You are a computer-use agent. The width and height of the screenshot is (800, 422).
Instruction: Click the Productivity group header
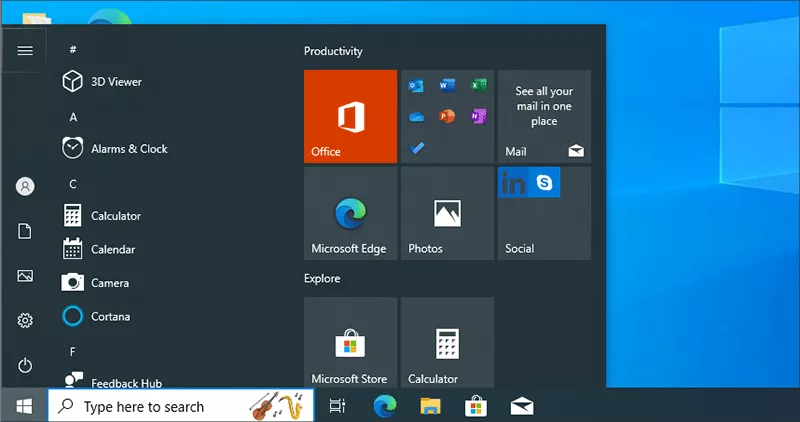[333, 51]
